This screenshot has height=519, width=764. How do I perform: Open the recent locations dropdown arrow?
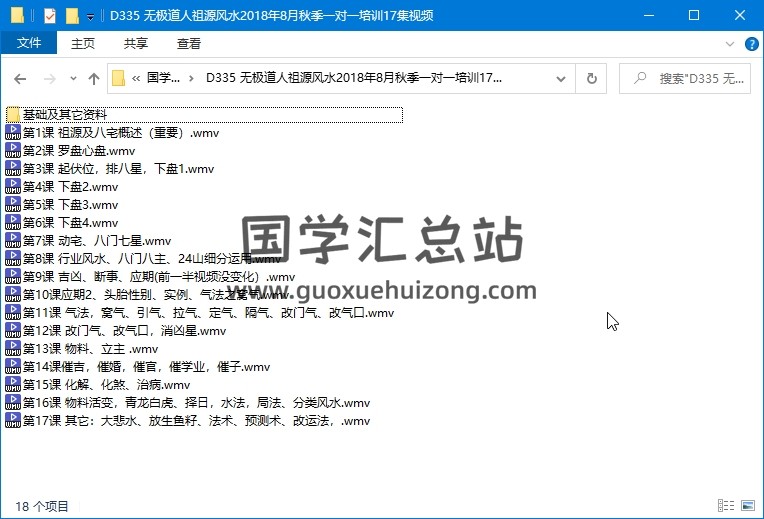click(x=73, y=78)
